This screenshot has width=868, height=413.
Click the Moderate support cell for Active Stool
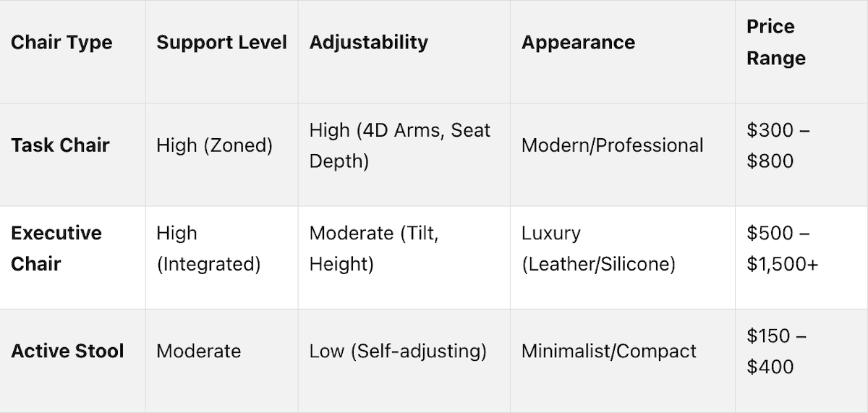[198, 352]
